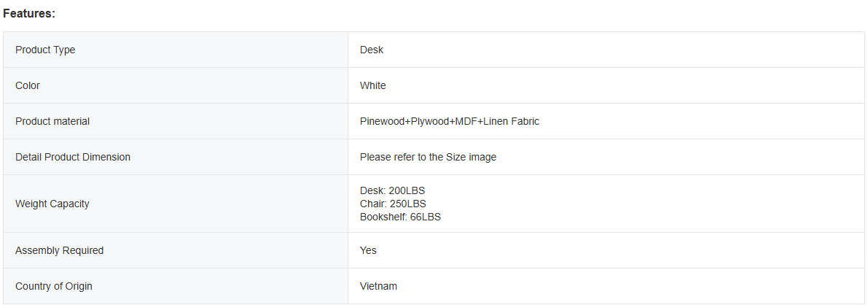Select the Product material label
Viewport: 868px width, 305px height.
coord(52,121)
